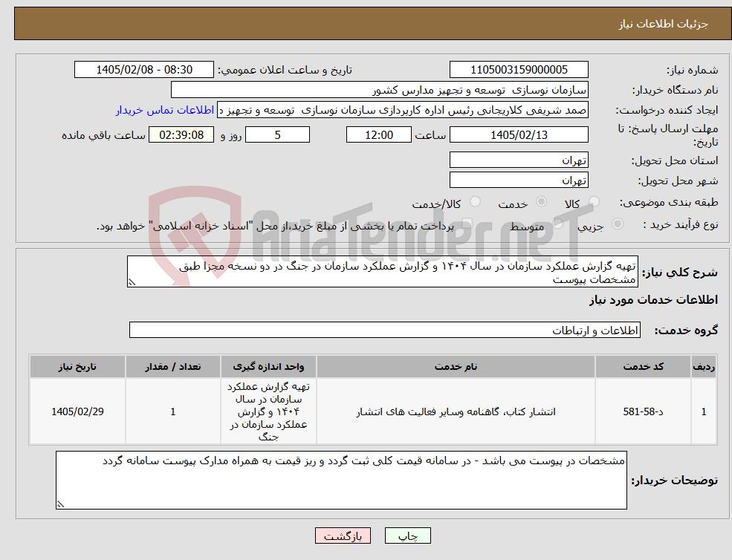Click the deadline time field 12:00
Screen dimensions: 732x560
pos(378,135)
